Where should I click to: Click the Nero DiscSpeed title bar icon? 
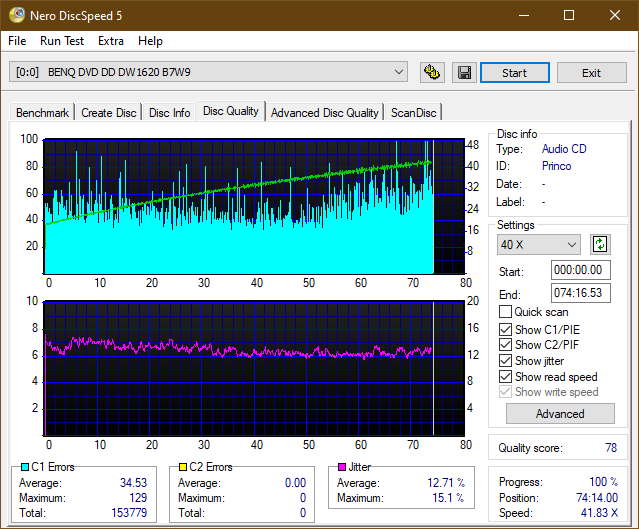tap(17, 15)
